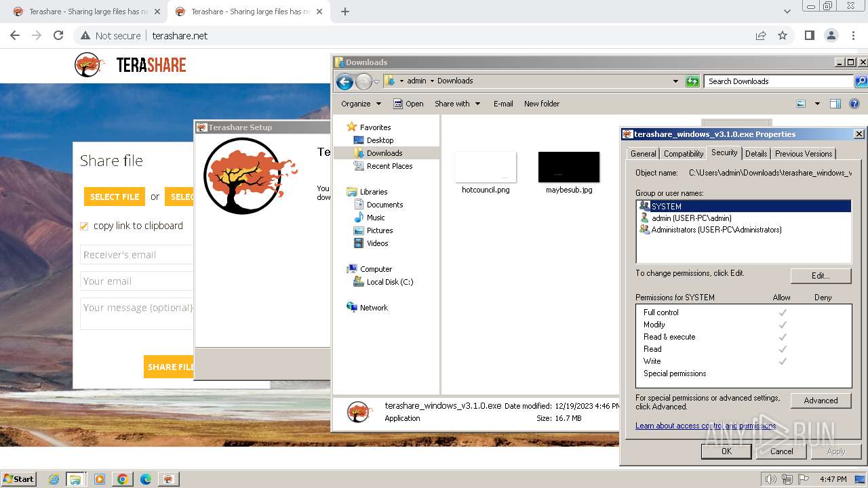The height and width of the screenshot is (488, 868).
Task: Create a New folder
Action: (542, 104)
